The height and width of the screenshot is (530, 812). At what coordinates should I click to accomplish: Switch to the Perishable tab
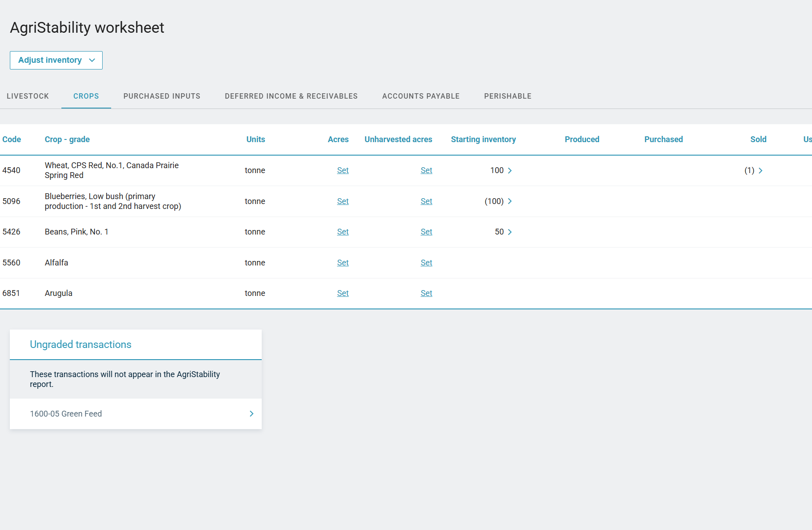click(x=508, y=96)
